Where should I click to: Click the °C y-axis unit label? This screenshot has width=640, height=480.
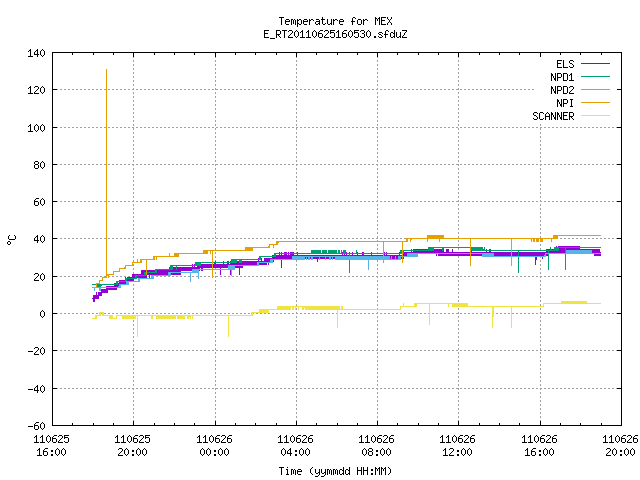[x=11, y=240]
